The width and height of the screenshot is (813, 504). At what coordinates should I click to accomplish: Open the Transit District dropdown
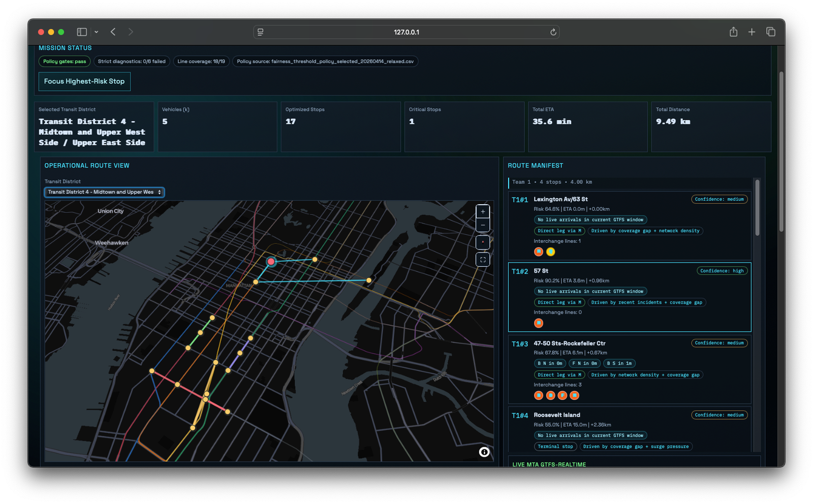(104, 192)
